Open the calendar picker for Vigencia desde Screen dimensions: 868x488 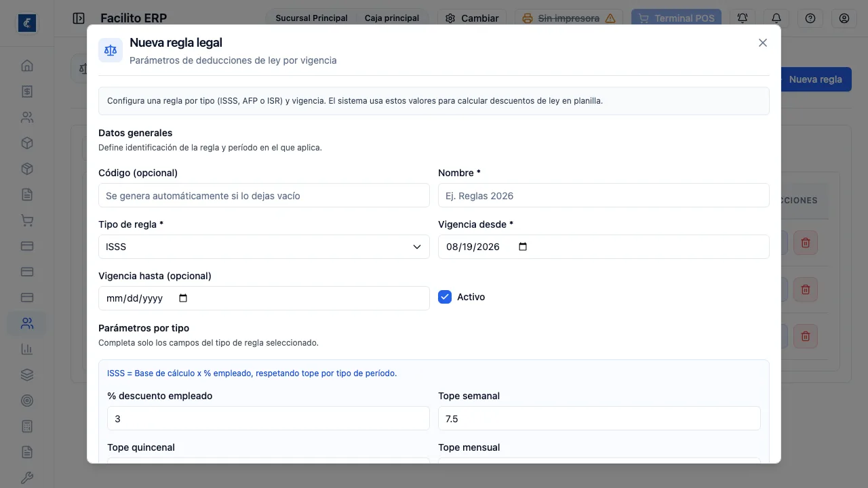(523, 247)
